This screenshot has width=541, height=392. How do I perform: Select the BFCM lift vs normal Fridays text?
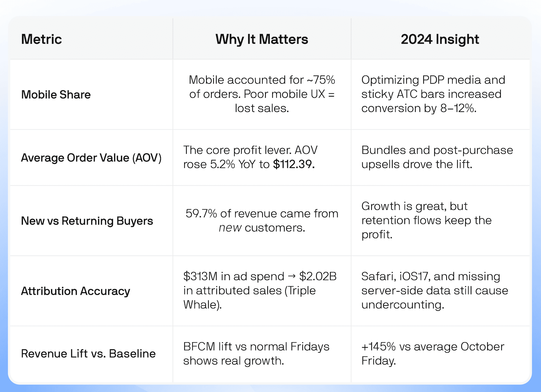[256, 353]
